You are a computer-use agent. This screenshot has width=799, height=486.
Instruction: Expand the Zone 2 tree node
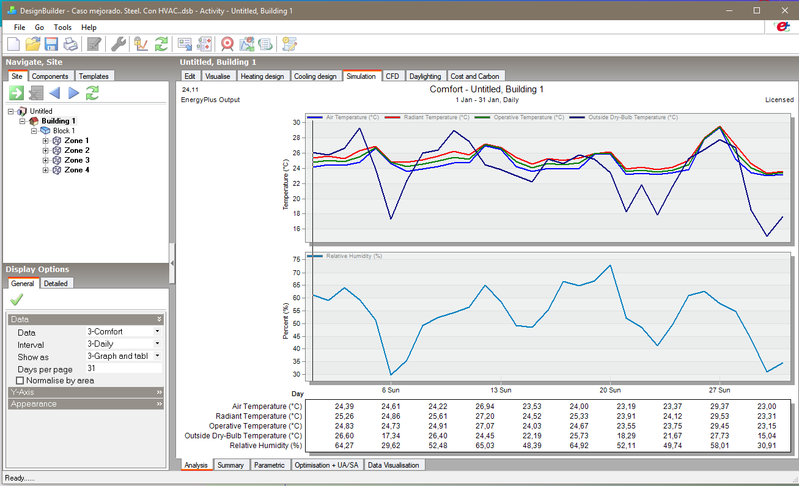coord(45,150)
